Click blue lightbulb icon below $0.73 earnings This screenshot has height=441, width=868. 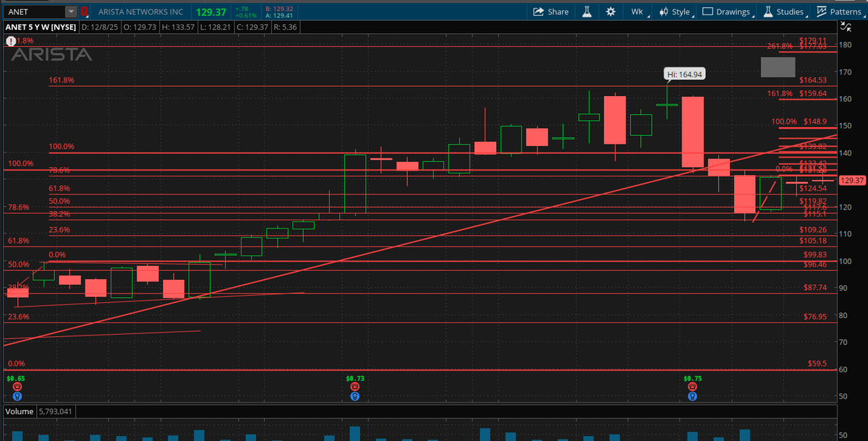pos(354,396)
